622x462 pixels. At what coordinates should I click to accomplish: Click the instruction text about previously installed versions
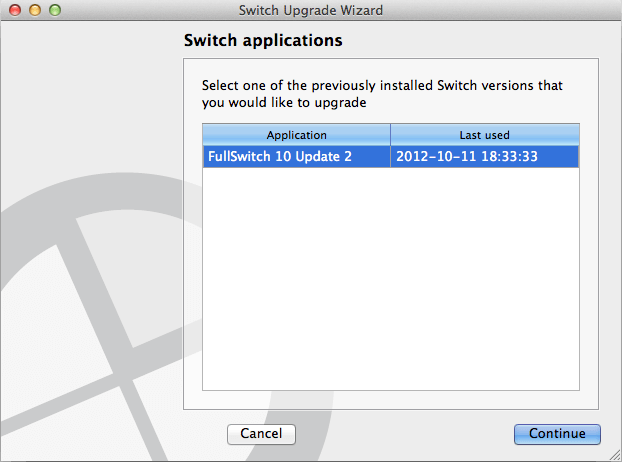[382, 94]
